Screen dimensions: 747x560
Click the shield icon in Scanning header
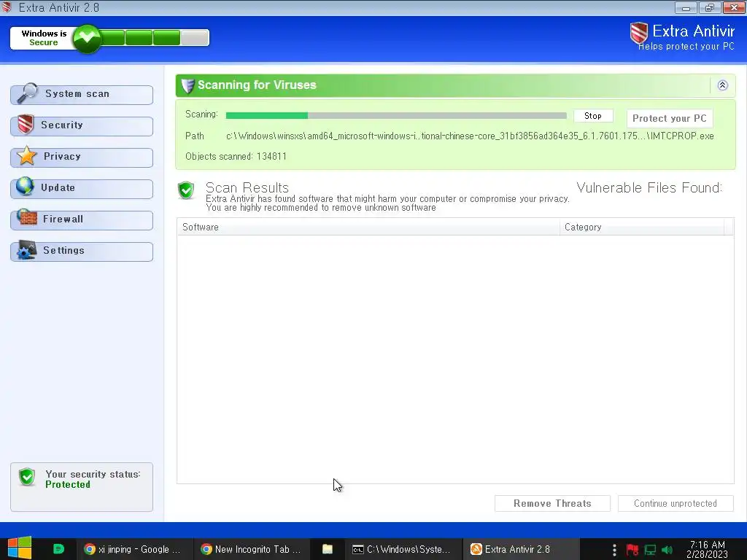coord(187,85)
